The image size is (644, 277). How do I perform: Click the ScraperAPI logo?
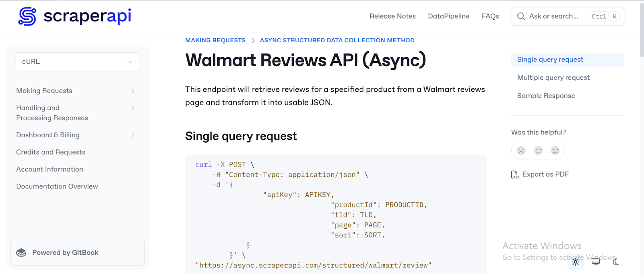pos(75,16)
